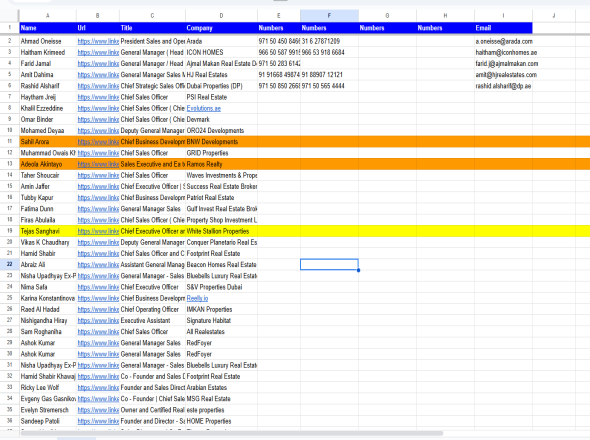This screenshot has height=440, width=590.
Task: Select the 'a.oneisse@arada.com' email cell
Action: click(x=503, y=41)
